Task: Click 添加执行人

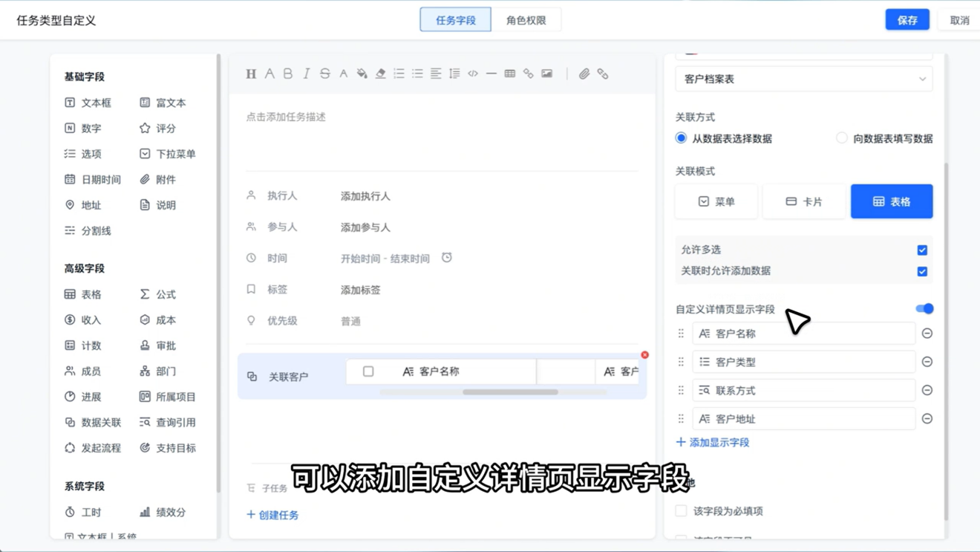Action: coord(365,196)
